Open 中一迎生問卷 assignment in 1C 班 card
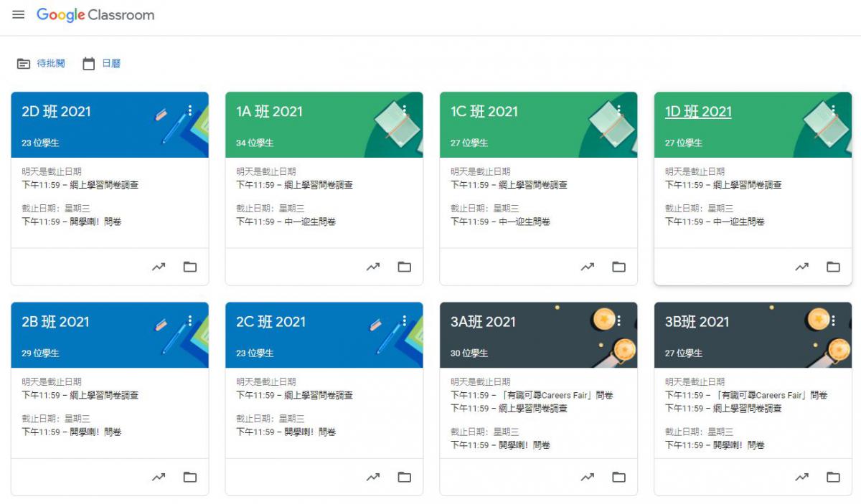 [x=524, y=222]
